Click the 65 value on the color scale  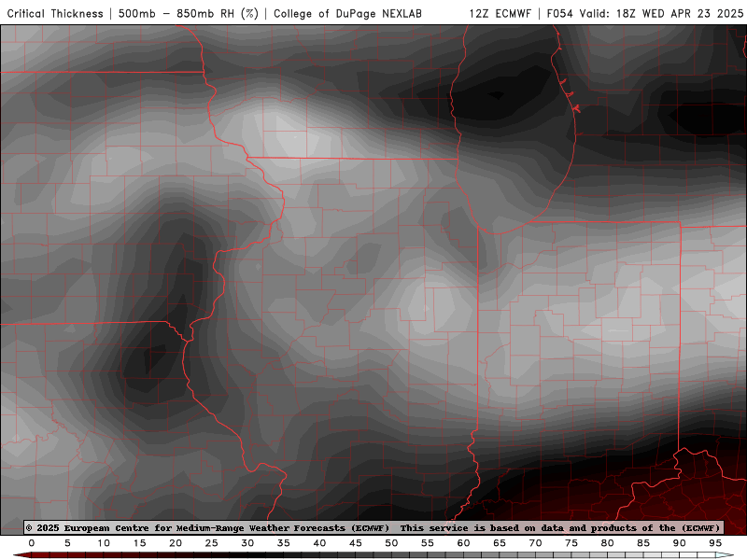[x=500, y=543]
